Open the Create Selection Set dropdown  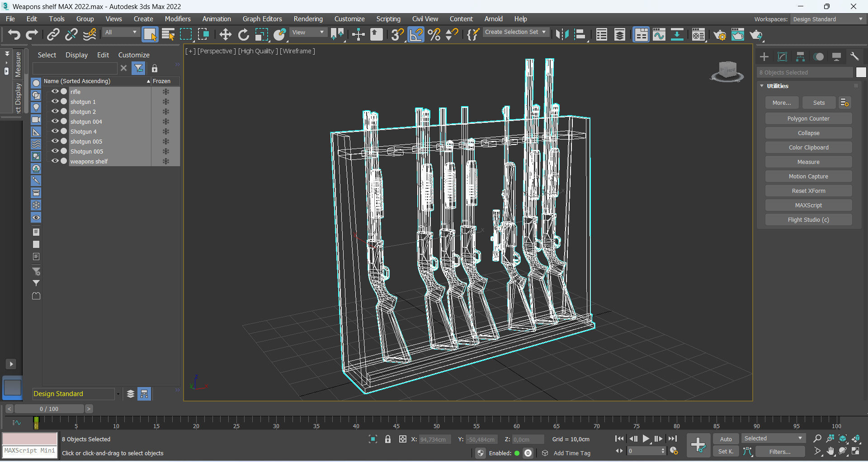[516, 32]
